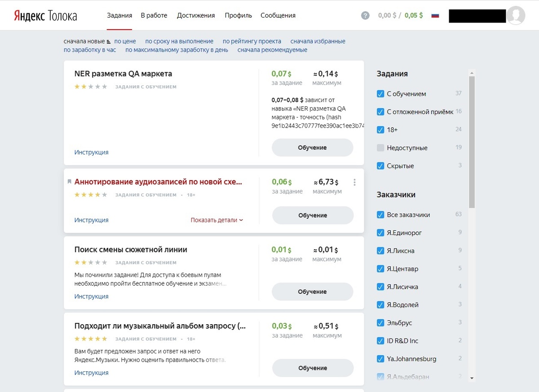The height and width of the screenshot is (392, 539).
Task: Open the help question mark icon
Action: click(x=365, y=16)
